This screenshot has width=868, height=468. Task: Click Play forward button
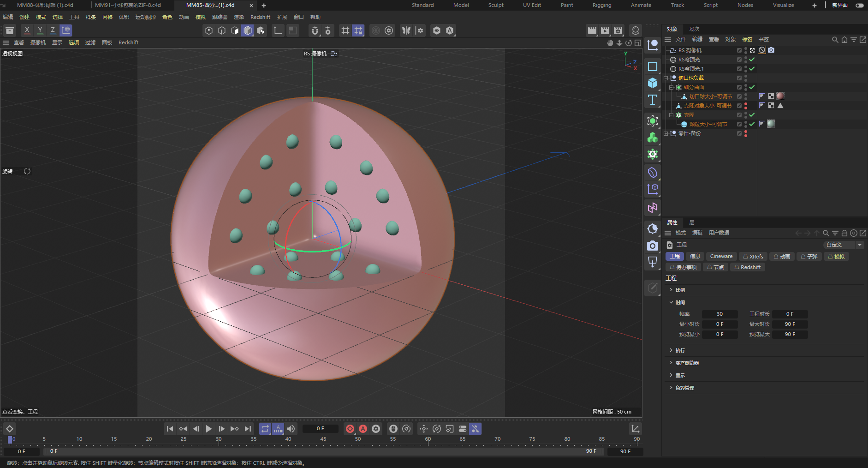click(x=208, y=429)
